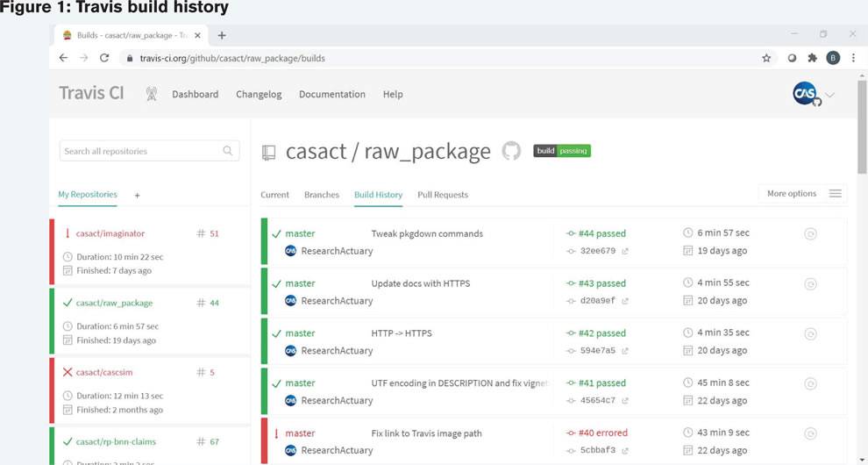Restart build #42 using its circular icon
The height and width of the screenshot is (465, 868).
(810, 333)
